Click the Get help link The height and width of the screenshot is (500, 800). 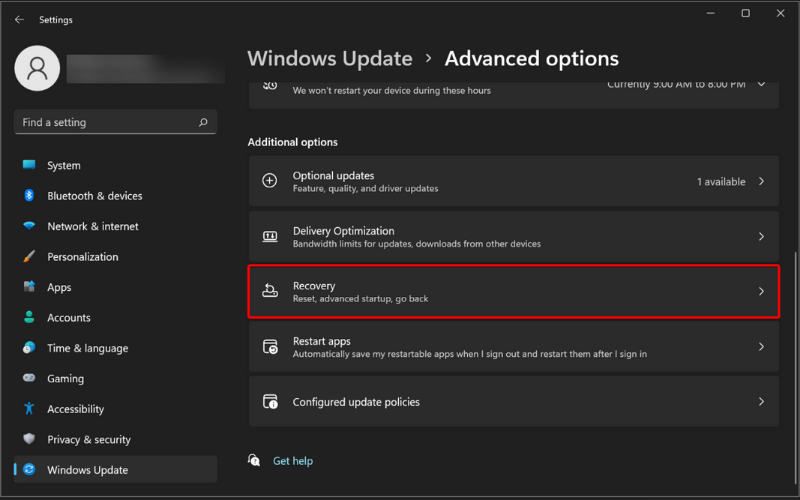coord(293,461)
